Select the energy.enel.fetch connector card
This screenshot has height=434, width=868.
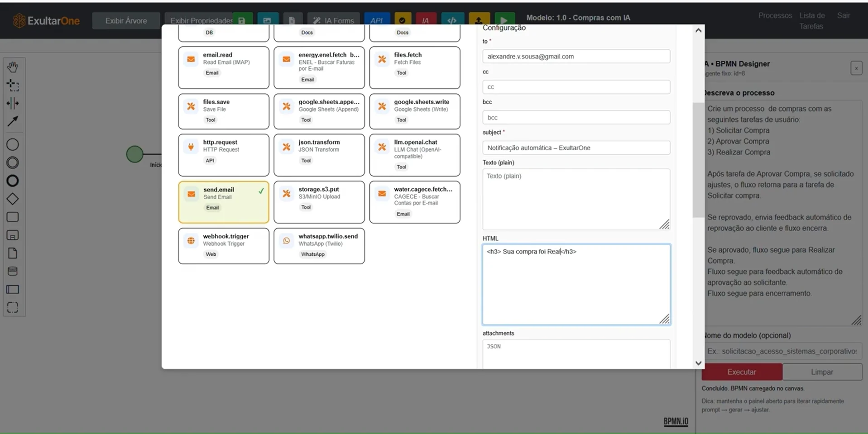[x=319, y=67]
